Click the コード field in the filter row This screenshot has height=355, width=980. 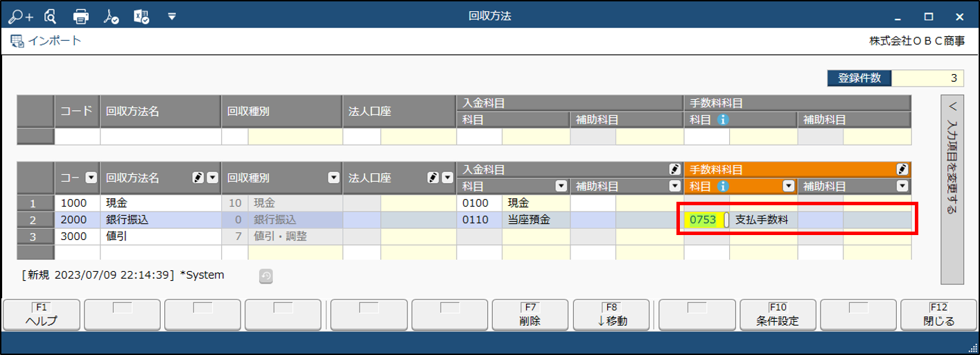coord(77,136)
